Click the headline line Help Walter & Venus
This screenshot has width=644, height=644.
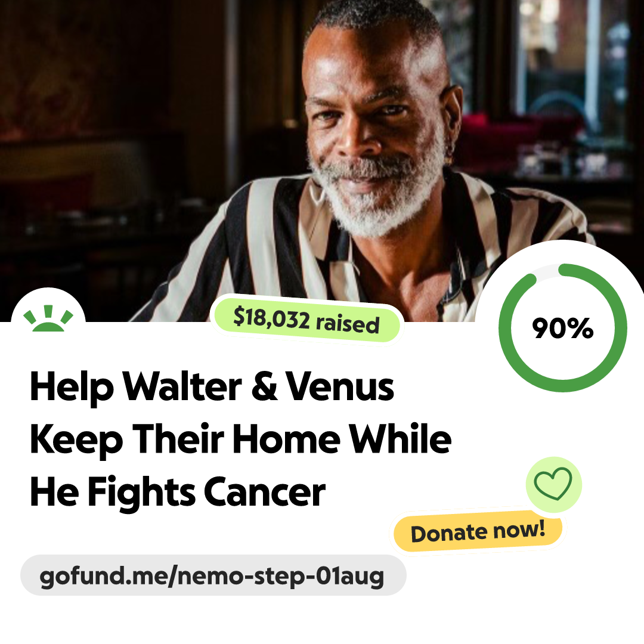tap(212, 387)
